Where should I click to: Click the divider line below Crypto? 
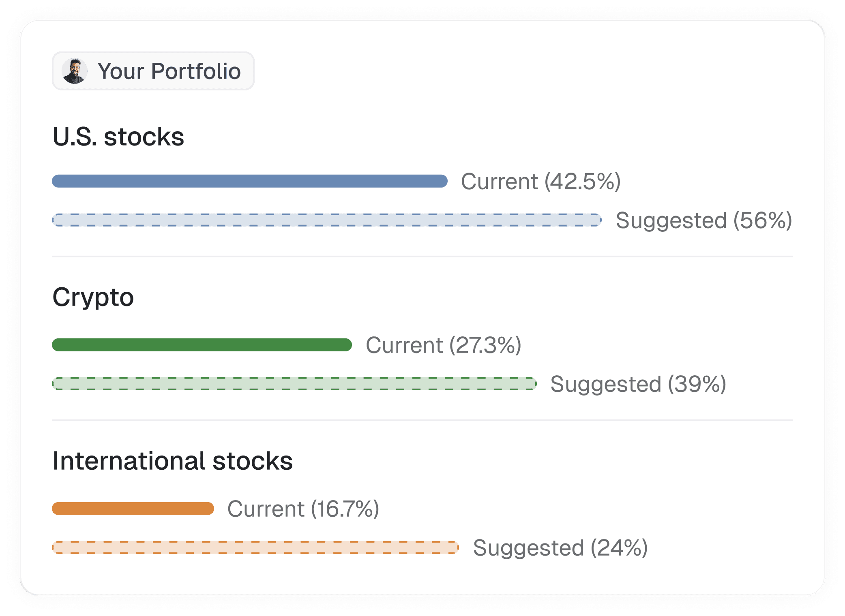pyautogui.click(x=422, y=420)
